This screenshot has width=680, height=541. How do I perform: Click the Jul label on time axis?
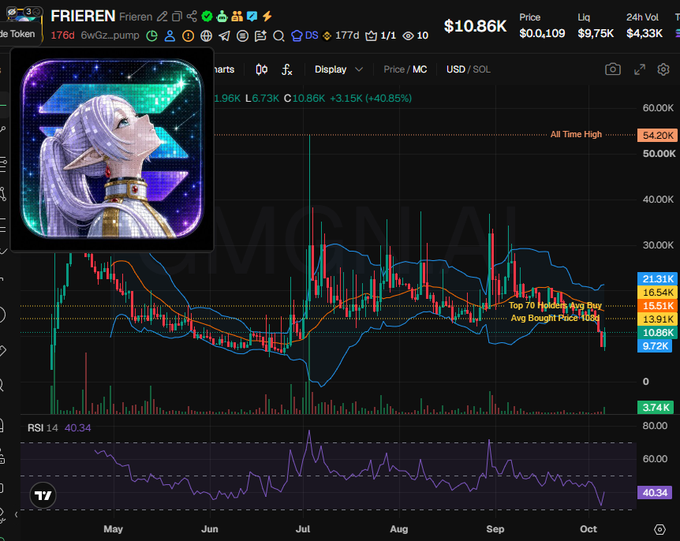point(303,529)
